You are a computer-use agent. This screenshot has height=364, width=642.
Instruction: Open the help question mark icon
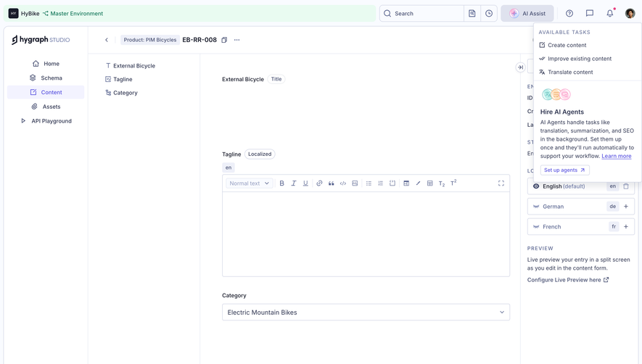click(x=569, y=14)
